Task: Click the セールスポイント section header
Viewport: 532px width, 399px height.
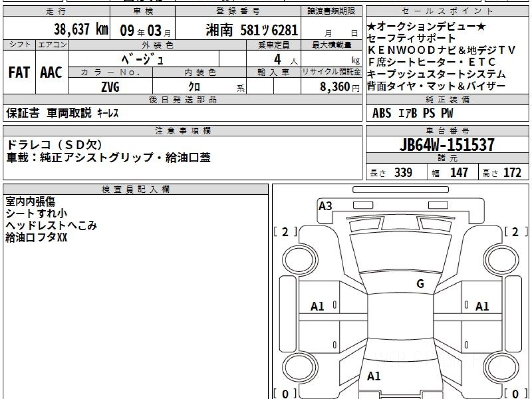Action: tap(447, 12)
